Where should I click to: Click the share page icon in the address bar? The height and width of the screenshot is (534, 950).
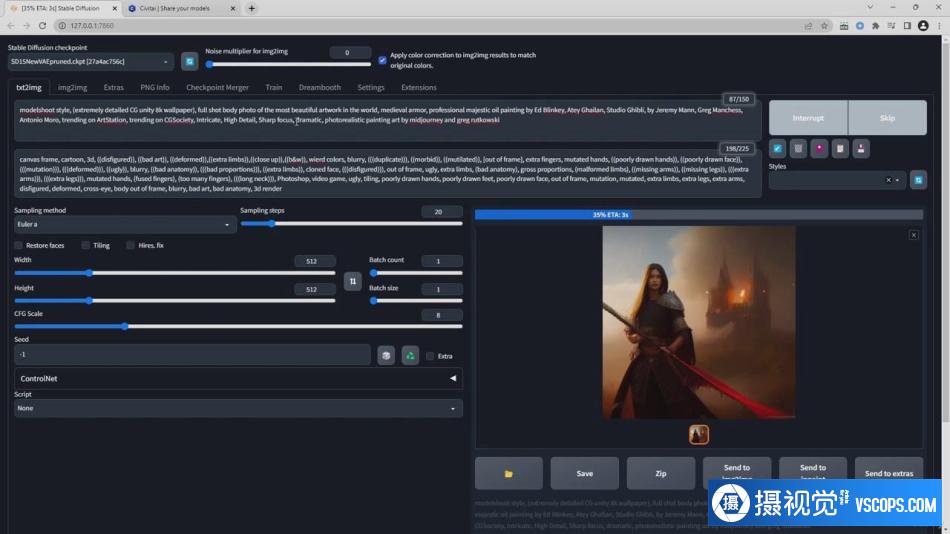pyautogui.click(x=808, y=25)
